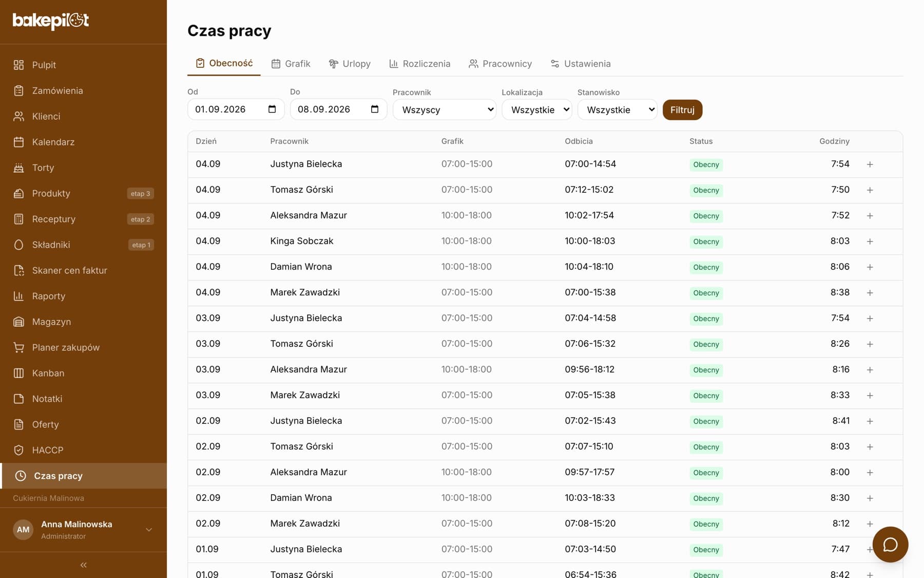Open the Stanowisko dropdown
This screenshot has height=578, width=924.
pos(617,109)
